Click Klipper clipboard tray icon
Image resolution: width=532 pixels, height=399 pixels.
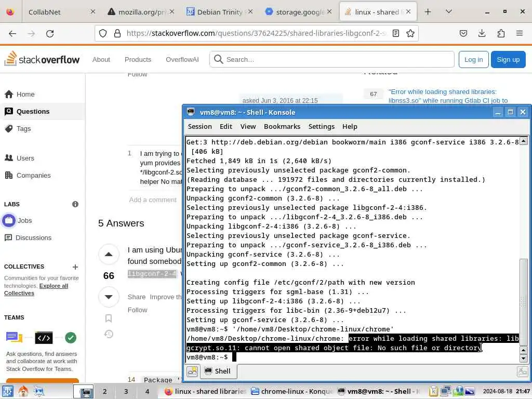point(433,392)
